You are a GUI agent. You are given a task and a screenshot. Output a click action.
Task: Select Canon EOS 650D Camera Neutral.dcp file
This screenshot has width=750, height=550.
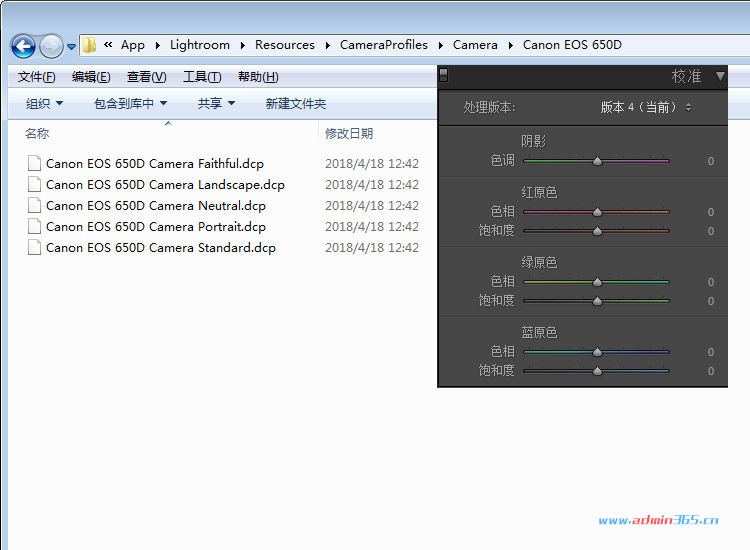tap(155, 206)
